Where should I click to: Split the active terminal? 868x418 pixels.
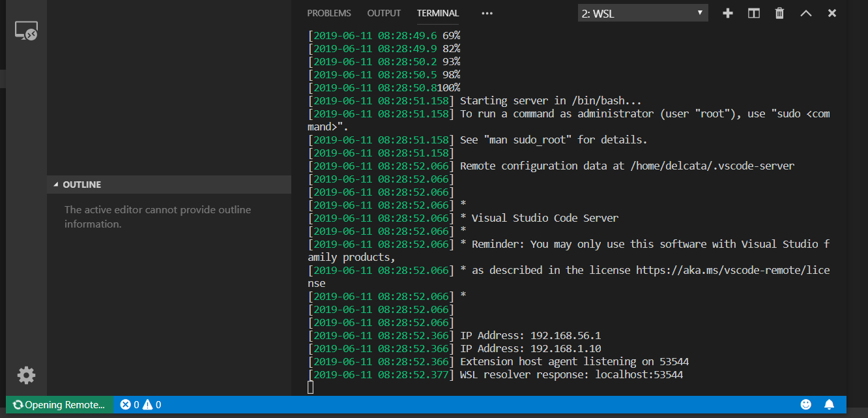coord(753,12)
